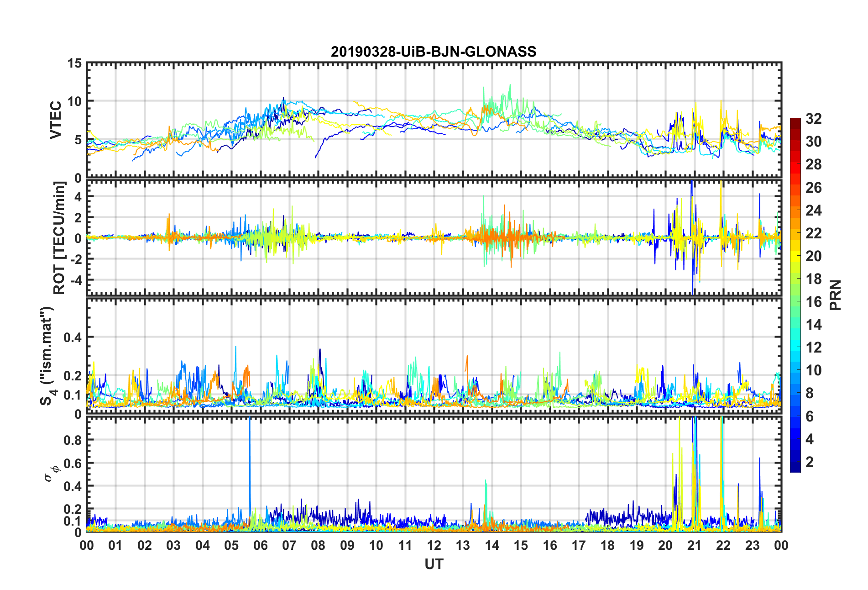Click the PRN colorbar label
868x590 pixels.
coord(836,295)
